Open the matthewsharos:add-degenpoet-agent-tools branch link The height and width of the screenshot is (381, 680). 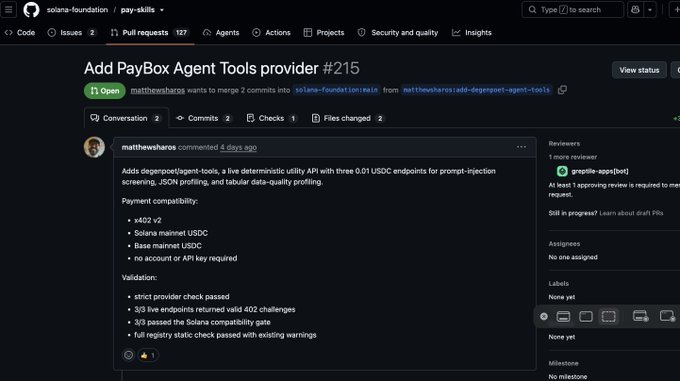[x=476, y=90]
